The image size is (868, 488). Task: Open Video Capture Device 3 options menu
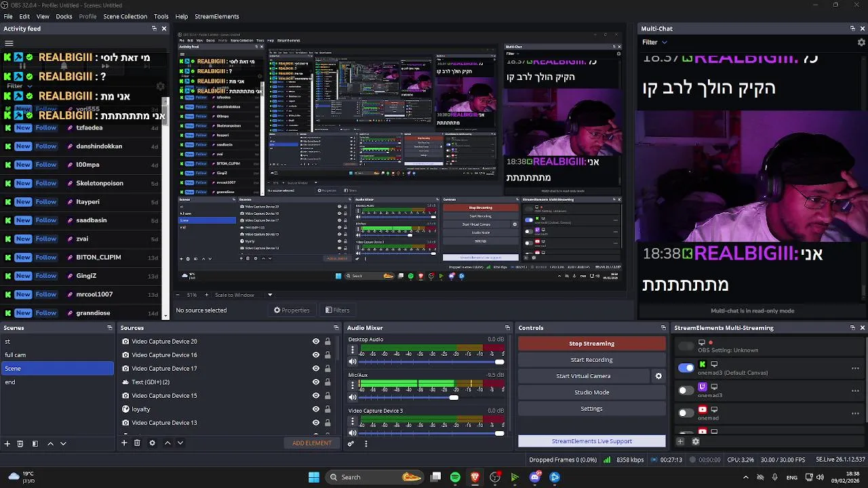353,422
